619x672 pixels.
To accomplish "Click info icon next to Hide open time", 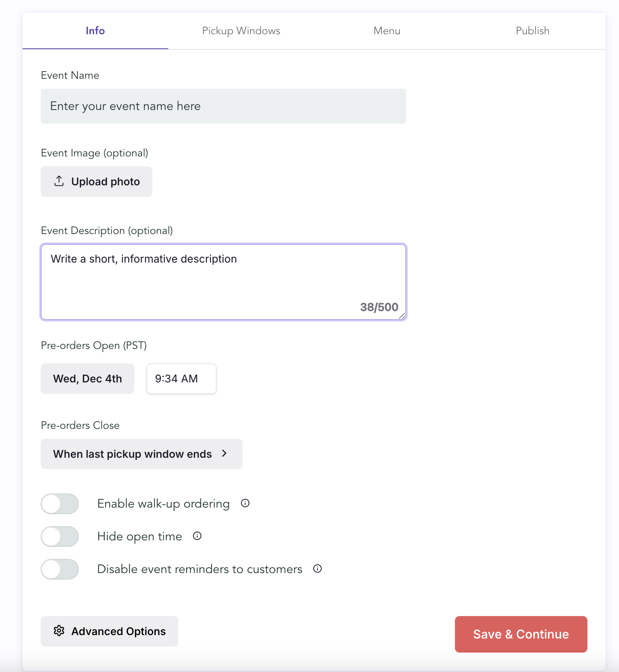I will pyautogui.click(x=197, y=536).
